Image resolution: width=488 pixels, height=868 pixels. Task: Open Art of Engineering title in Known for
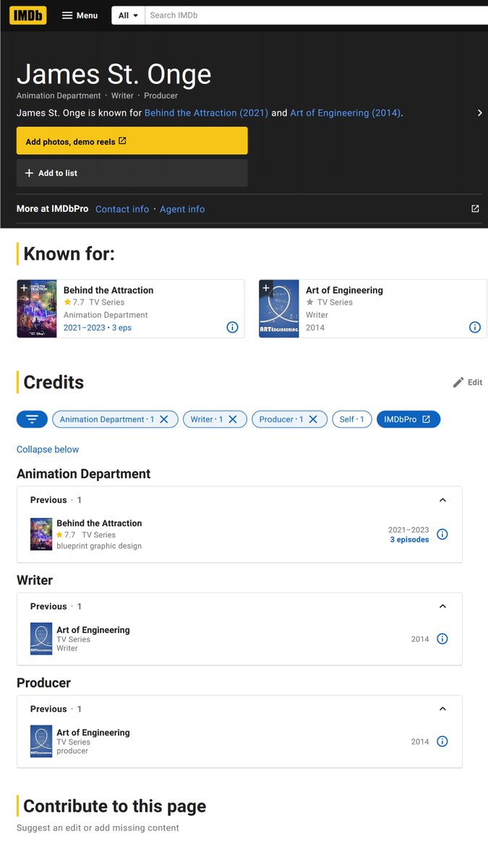click(x=344, y=290)
